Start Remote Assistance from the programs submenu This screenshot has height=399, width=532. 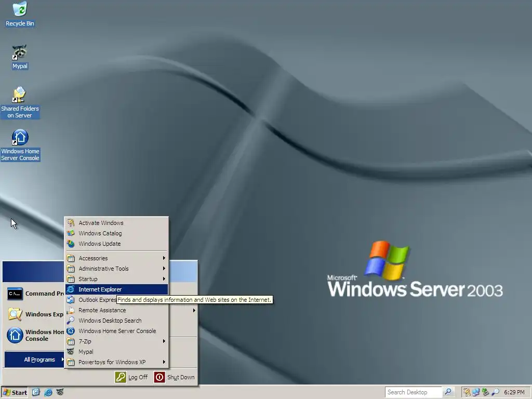[117, 310]
